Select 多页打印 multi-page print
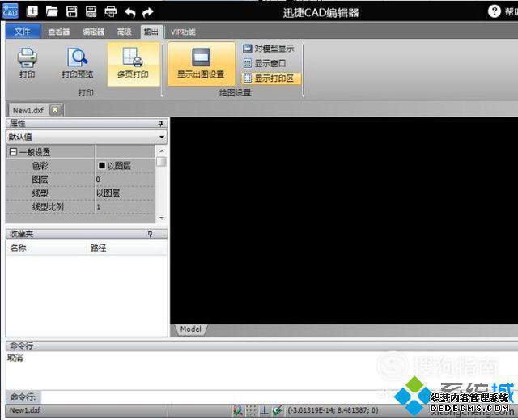The height and width of the screenshot is (420, 518). coord(134,64)
